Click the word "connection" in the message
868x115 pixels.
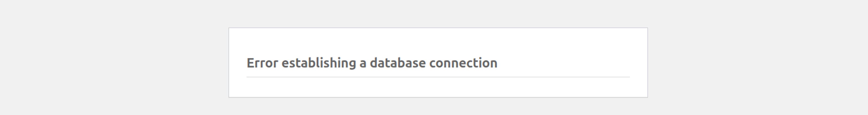(463, 63)
